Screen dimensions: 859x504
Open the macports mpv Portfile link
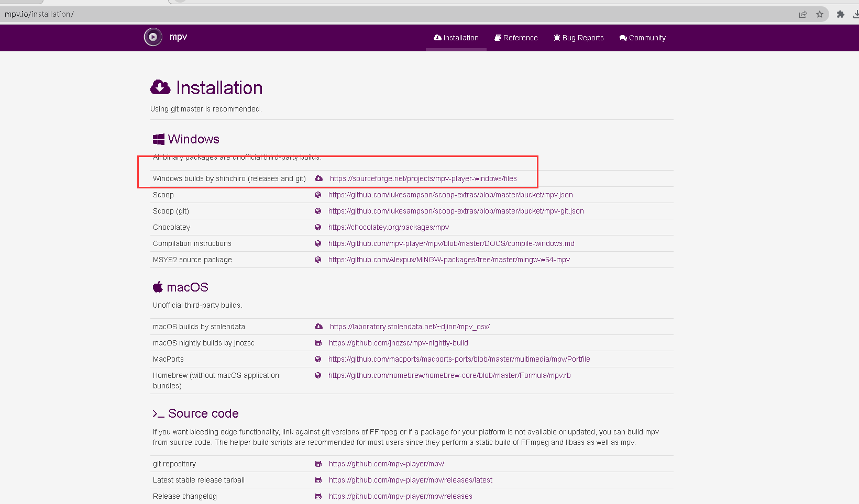click(x=459, y=359)
